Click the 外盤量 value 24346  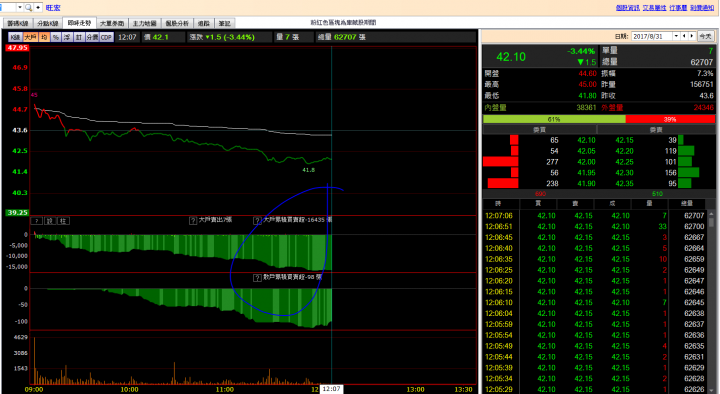703,108
